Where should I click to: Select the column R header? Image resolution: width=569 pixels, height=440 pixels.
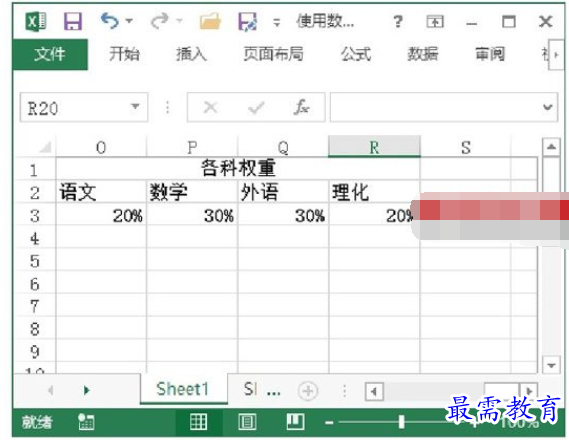coord(374,147)
